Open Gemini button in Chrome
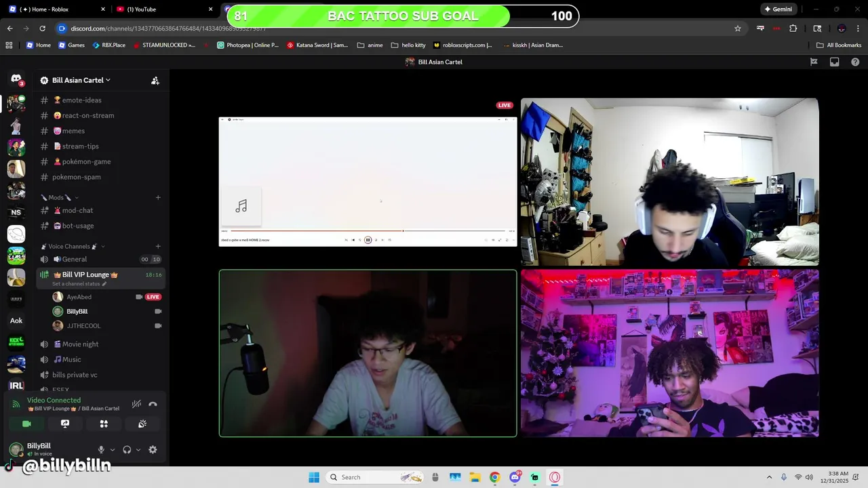This screenshot has height=488, width=868. 778,9
